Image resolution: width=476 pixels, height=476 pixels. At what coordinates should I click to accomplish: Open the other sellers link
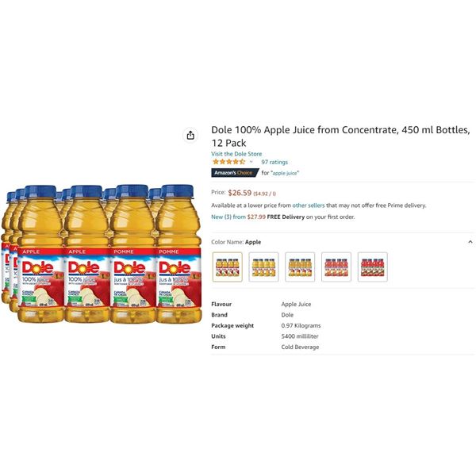tap(309, 205)
